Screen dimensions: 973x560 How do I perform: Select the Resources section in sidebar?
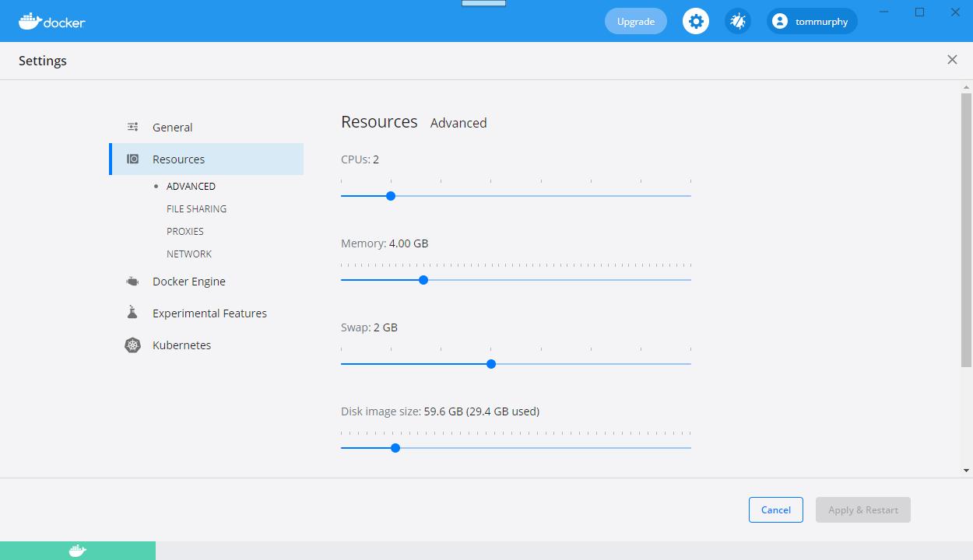click(178, 159)
